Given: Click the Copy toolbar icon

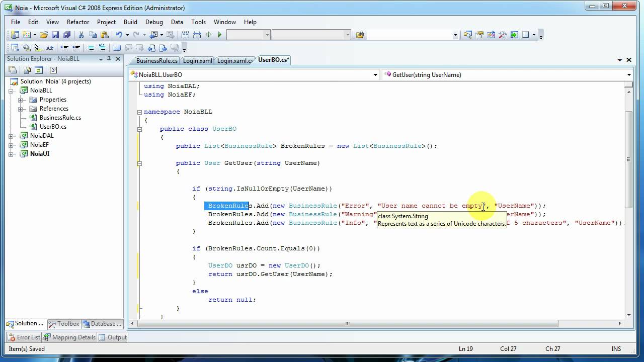Looking at the screenshot, I should pos(93,35).
